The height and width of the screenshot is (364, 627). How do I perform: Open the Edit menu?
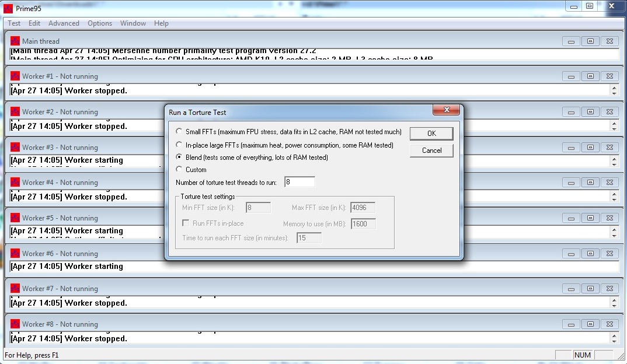(x=34, y=23)
